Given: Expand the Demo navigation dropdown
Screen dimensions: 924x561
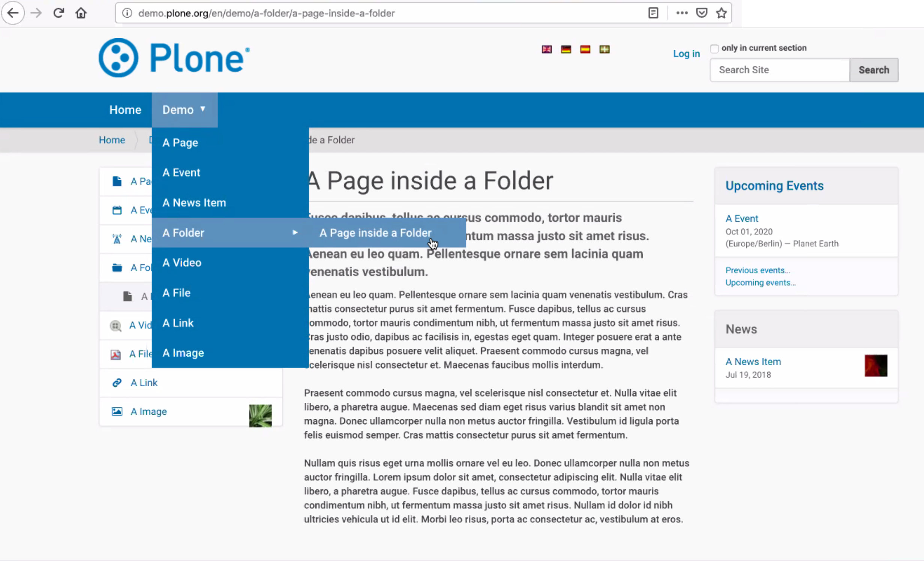Looking at the screenshot, I should [183, 109].
